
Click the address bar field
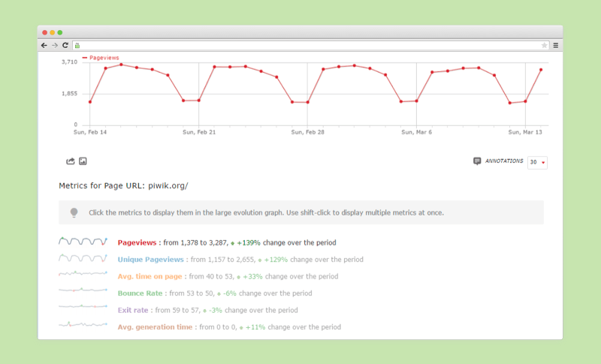(x=311, y=46)
